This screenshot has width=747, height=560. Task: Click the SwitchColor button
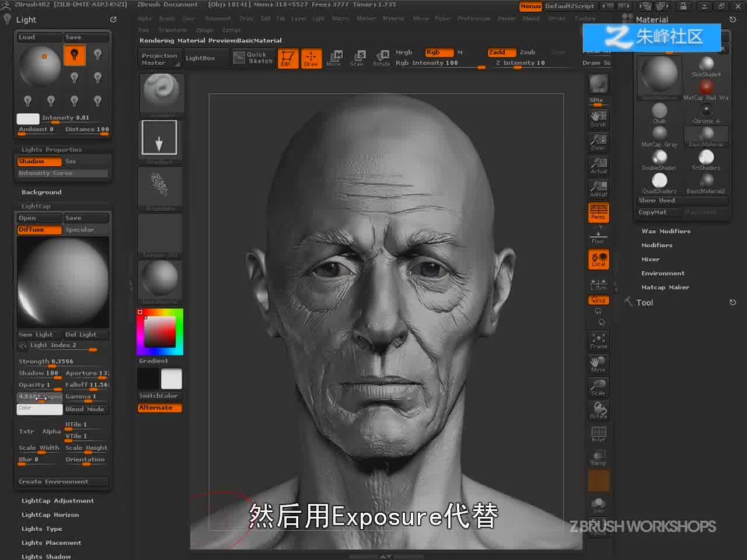[159, 396]
